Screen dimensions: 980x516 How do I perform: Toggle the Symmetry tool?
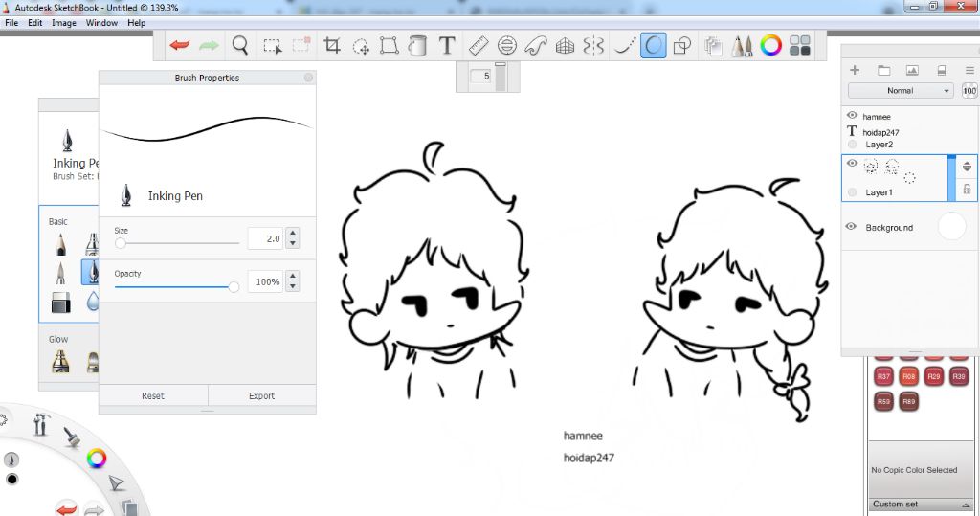point(593,46)
